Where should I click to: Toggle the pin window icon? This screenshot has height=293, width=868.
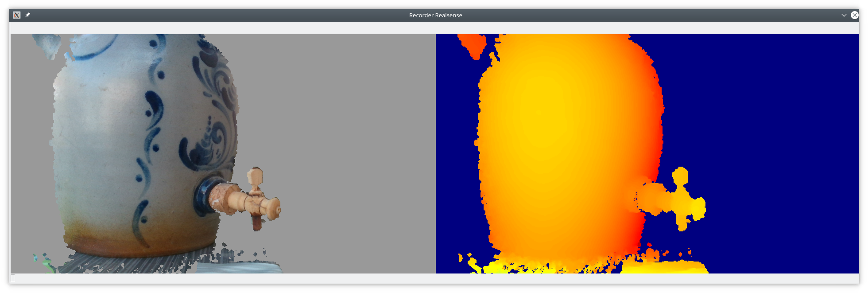[x=27, y=15]
